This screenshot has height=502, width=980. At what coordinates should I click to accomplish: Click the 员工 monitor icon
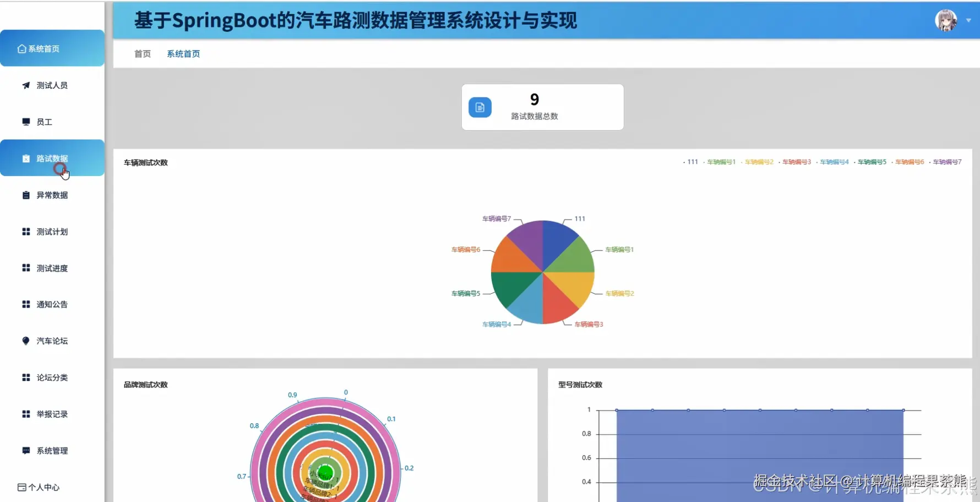(x=25, y=121)
